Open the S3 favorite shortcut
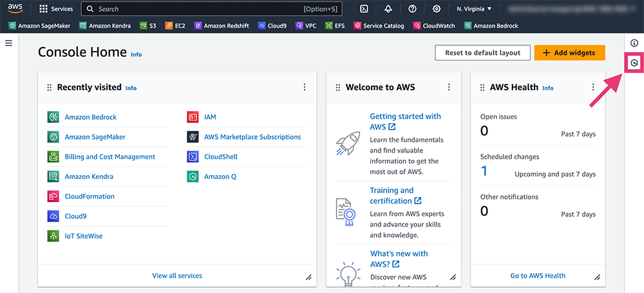The image size is (644, 293). pyautogui.click(x=148, y=26)
